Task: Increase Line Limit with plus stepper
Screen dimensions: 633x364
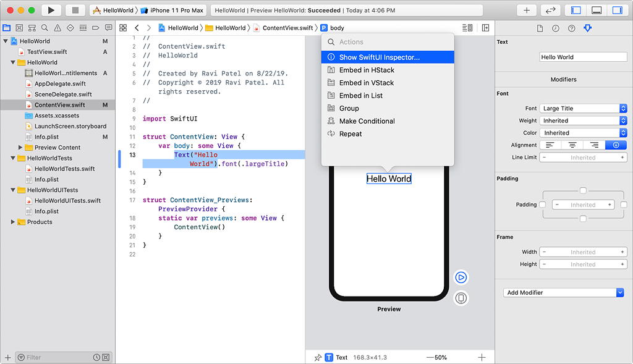Action: click(x=622, y=158)
